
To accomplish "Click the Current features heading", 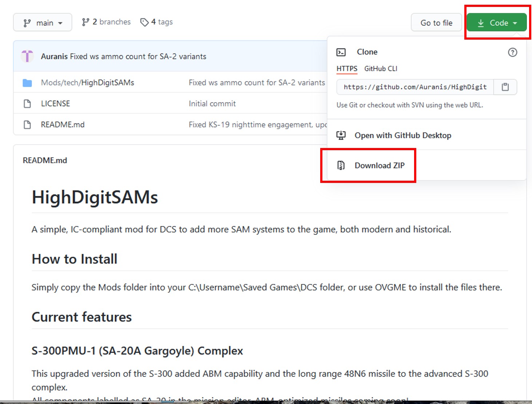I will click(x=82, y=317).
